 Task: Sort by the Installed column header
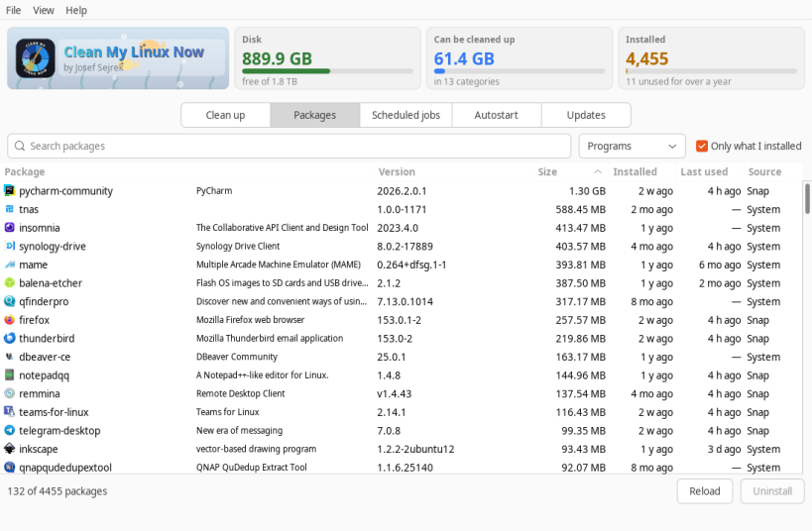coord(635,171)
